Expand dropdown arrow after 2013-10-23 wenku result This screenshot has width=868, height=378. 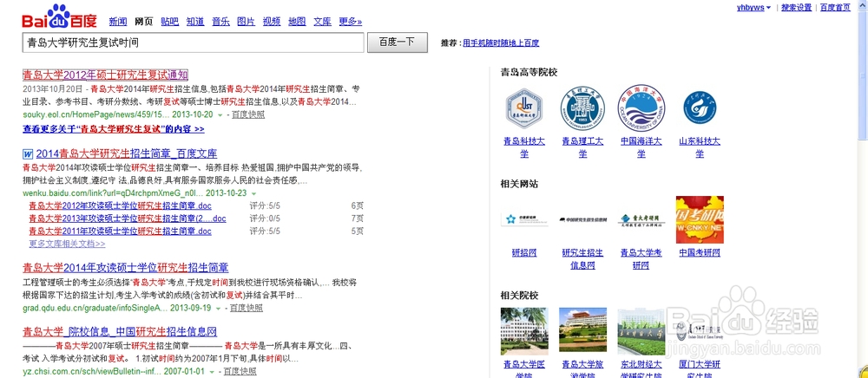click(253, 193)
